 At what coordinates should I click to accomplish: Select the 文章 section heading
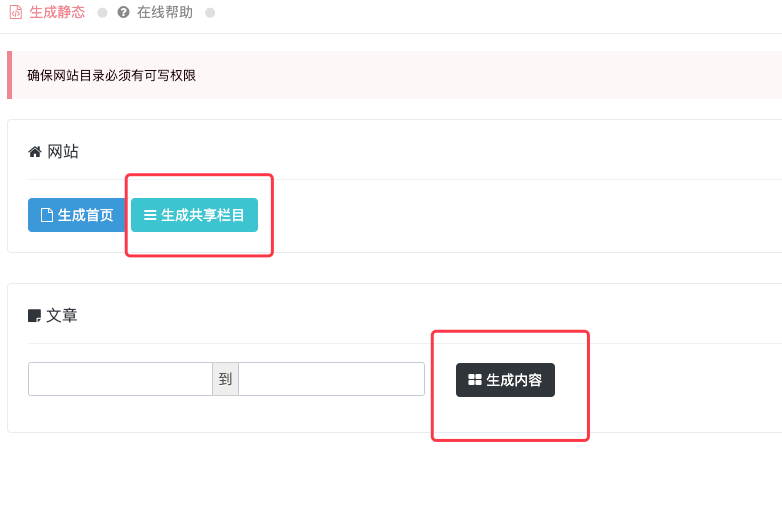[62, 316]
